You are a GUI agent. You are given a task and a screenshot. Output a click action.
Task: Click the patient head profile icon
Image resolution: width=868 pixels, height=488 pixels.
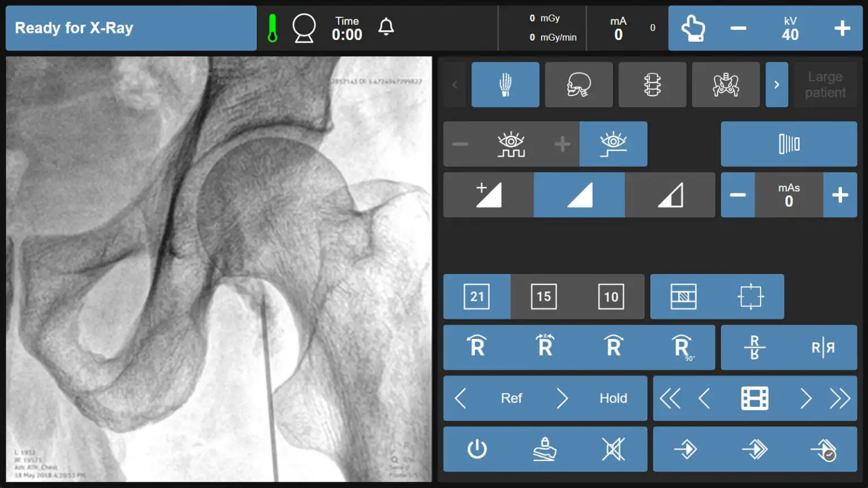click(x=304, y=28)
